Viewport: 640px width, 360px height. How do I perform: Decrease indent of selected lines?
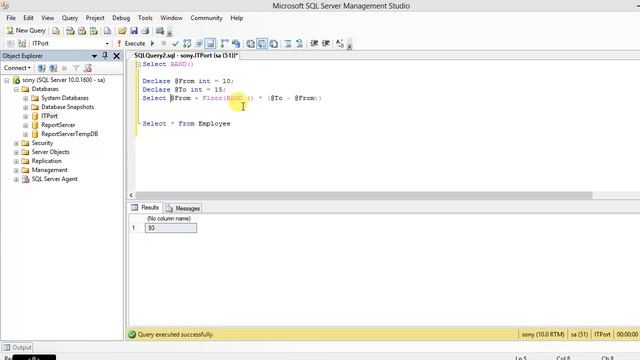(x=314, y=43)
